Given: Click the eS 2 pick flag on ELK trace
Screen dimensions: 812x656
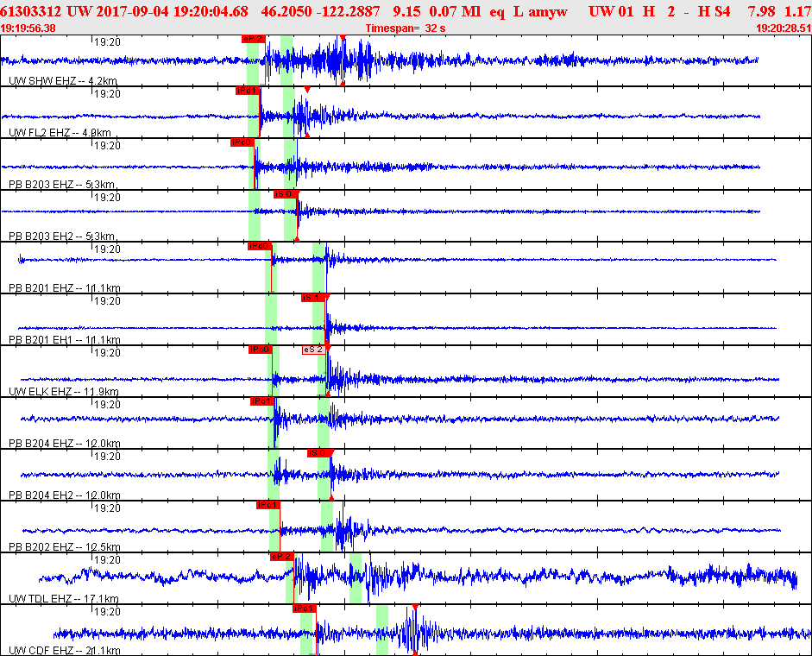Looking at the screenshot, I should pyautogui.click(x=314, y=350).
